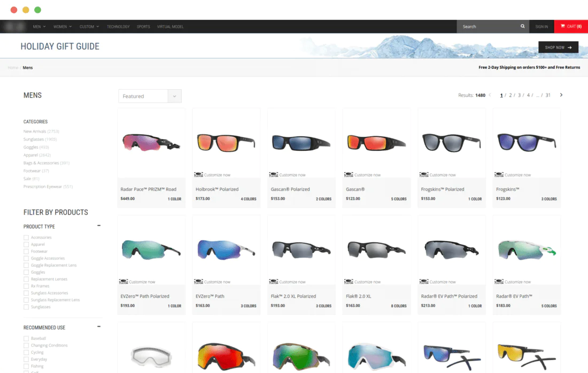The height and width of the screenshot is (373, 588).
Task: Check the Everyday recommended use filter
Action: point(26,360)
